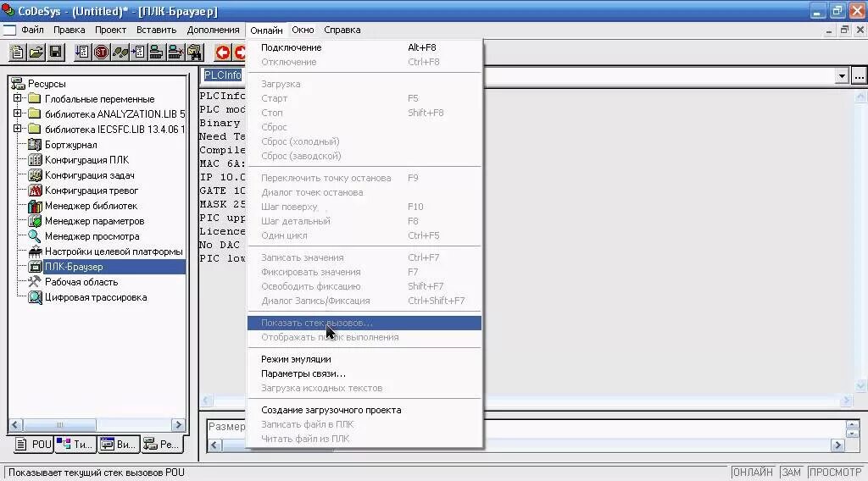Close the open Онлайн menu
The height and width of the screenshot is (481, 868).
[x=266, y=30]
